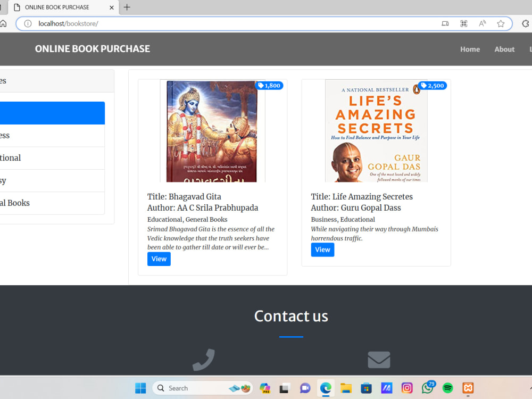532x399 pixels.
Task: Open the purple slash app icon on taskbar
Action: pyautogui.click(x=386, y=388)
